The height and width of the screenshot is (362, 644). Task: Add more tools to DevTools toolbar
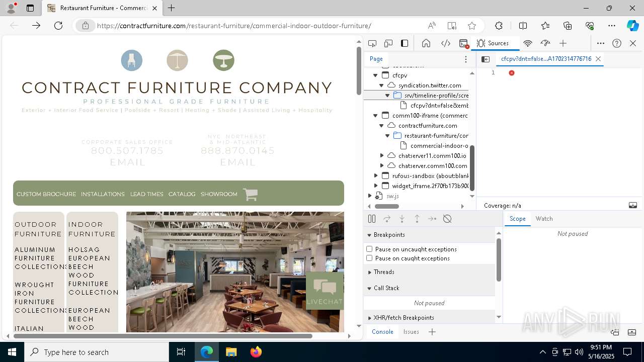563,43
